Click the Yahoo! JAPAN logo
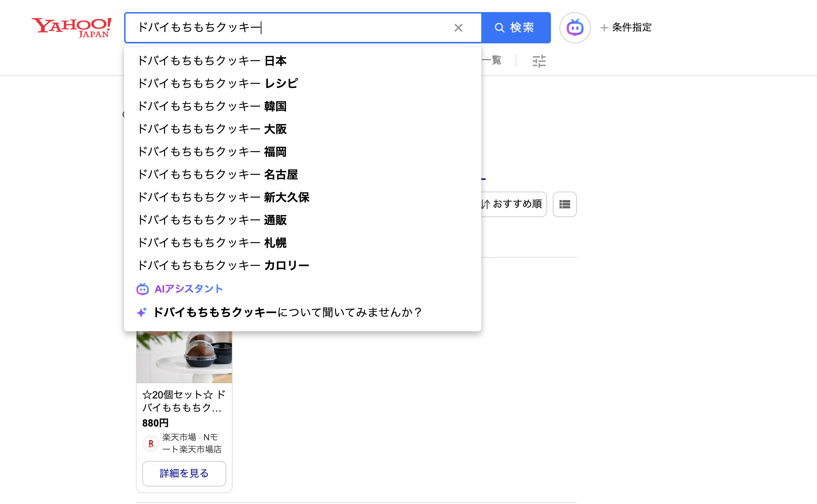 coord(72,27)
